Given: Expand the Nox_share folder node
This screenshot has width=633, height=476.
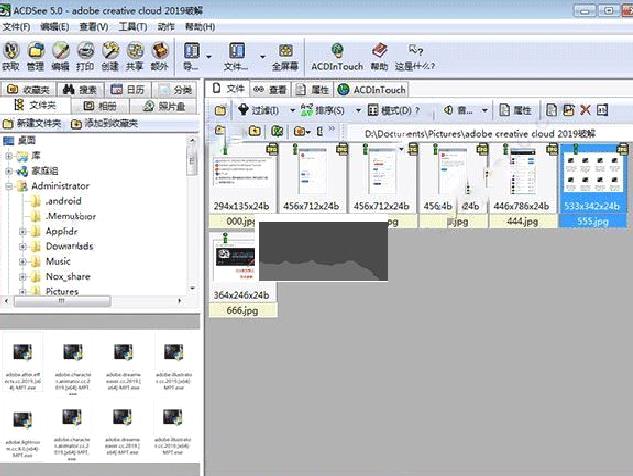Looking at the screenshot, I should pyautogui.click(x=23, y=277).
